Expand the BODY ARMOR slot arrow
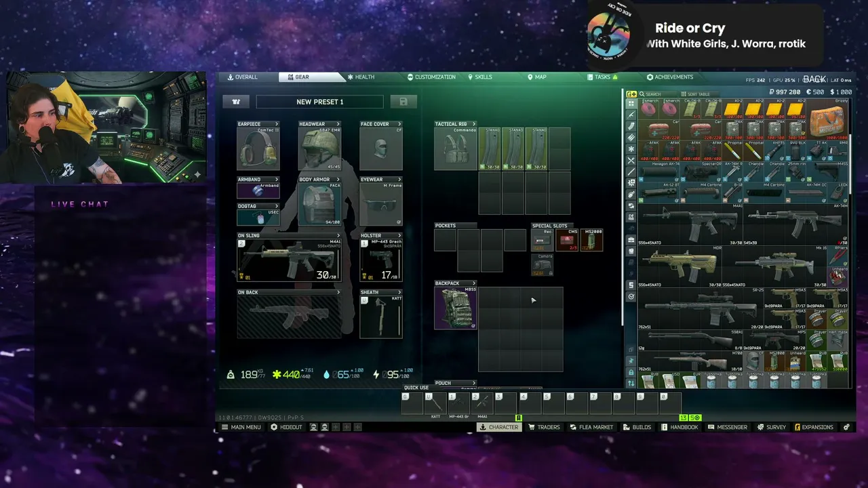Image resolution: width=868 pixels, height=488 pixels. (x=338, y=180)
